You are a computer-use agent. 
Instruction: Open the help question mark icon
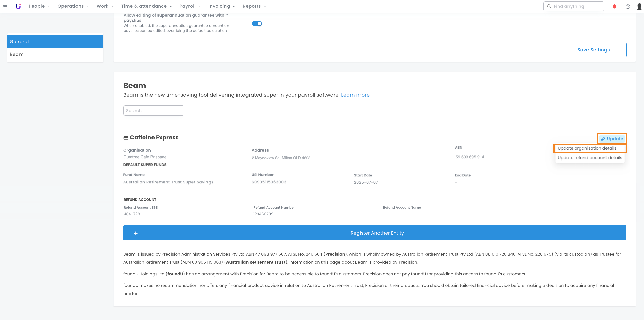pos(628,7)
